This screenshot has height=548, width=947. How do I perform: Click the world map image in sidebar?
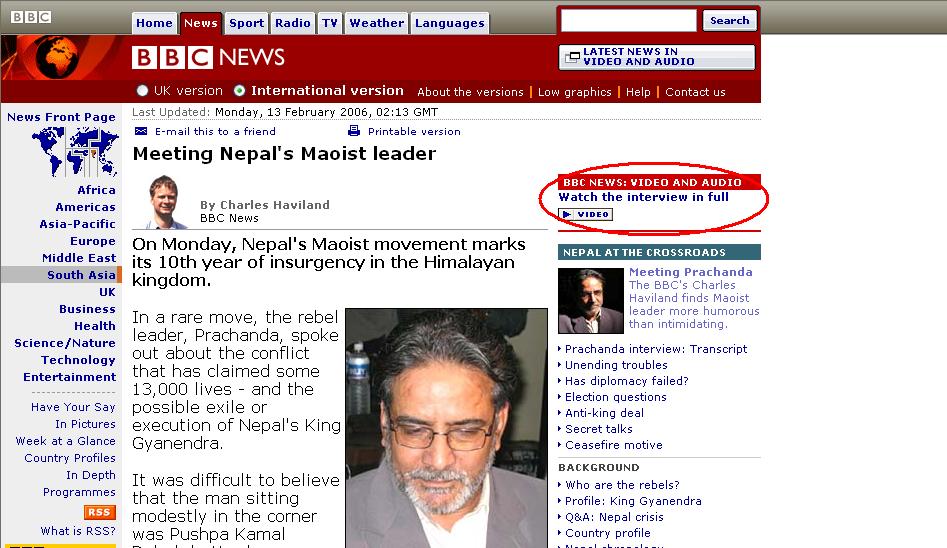coord(75,152)
